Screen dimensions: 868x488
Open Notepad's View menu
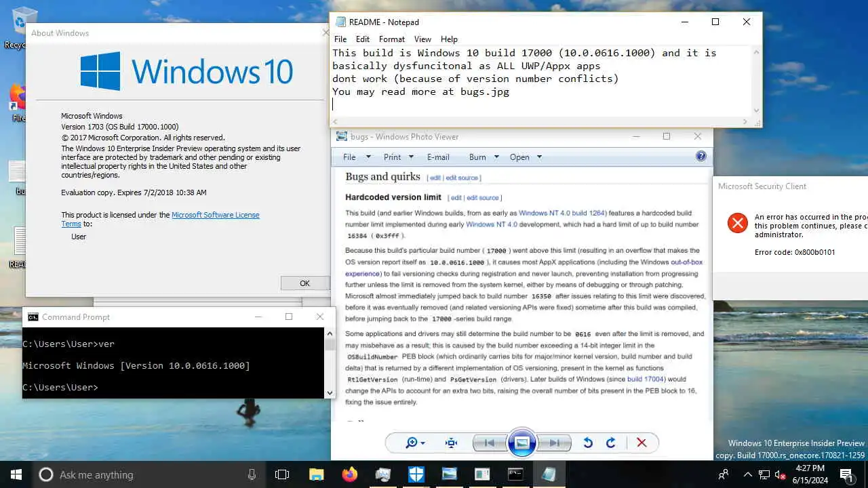(422, 39)
